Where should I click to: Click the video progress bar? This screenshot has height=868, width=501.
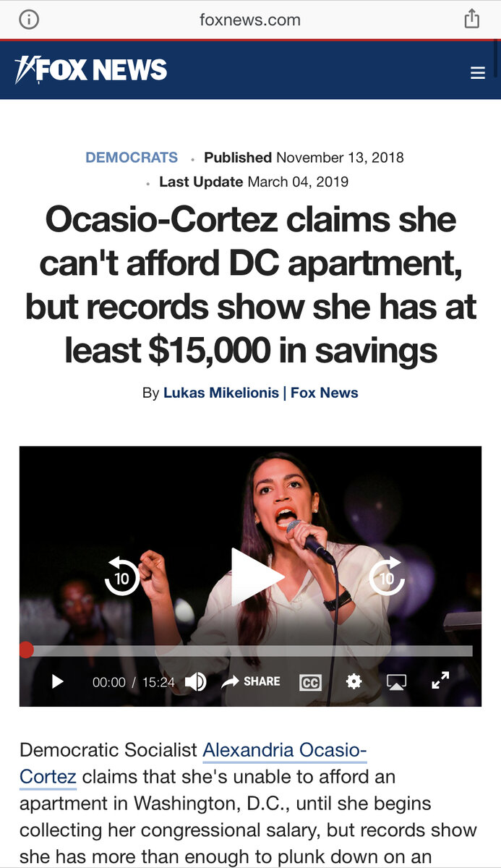pos(250,650)
